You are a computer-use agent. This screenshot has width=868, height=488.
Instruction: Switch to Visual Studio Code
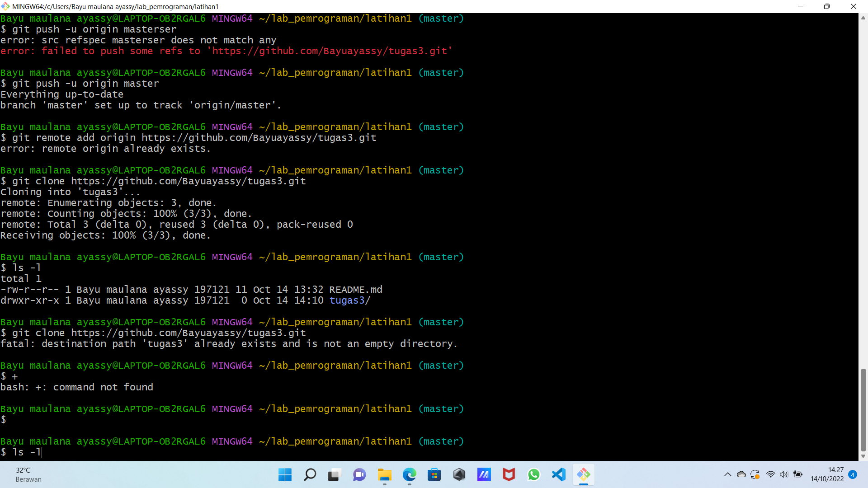(x=559, y=474)
